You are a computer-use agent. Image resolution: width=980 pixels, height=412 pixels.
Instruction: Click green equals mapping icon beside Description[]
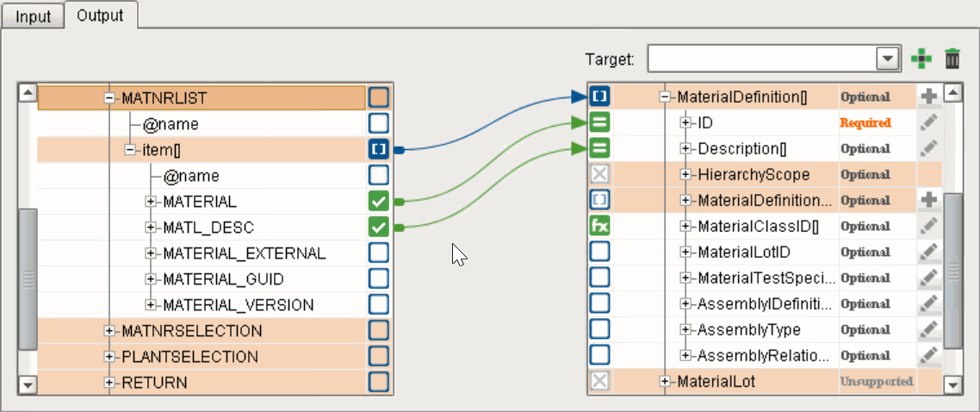[x=599, y=149]
